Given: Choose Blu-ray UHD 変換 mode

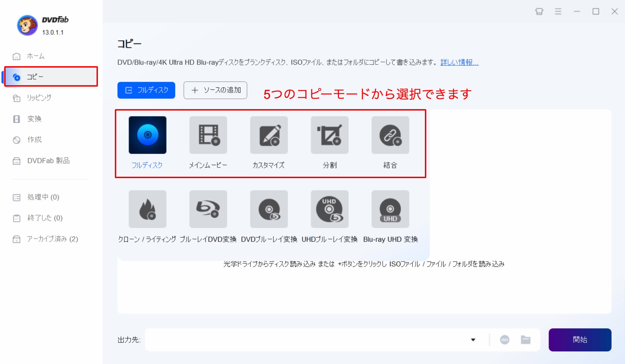Looking at the screenshot, I should pyautogui.click(x=390, y=209).
